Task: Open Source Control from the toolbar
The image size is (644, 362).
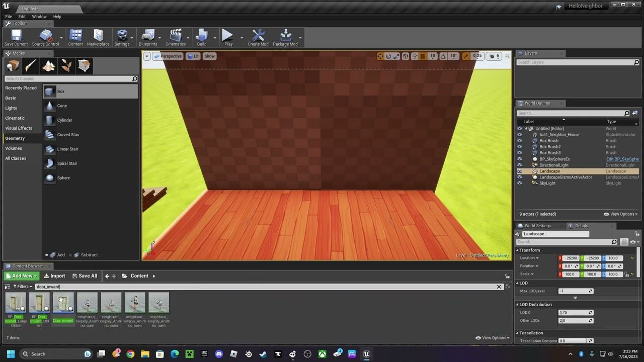Action: tap(45, 38)
